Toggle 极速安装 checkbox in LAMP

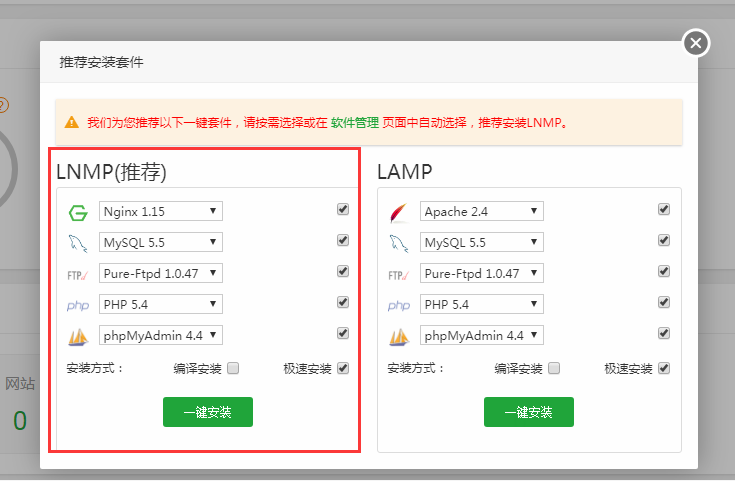[x=664, y=368]
